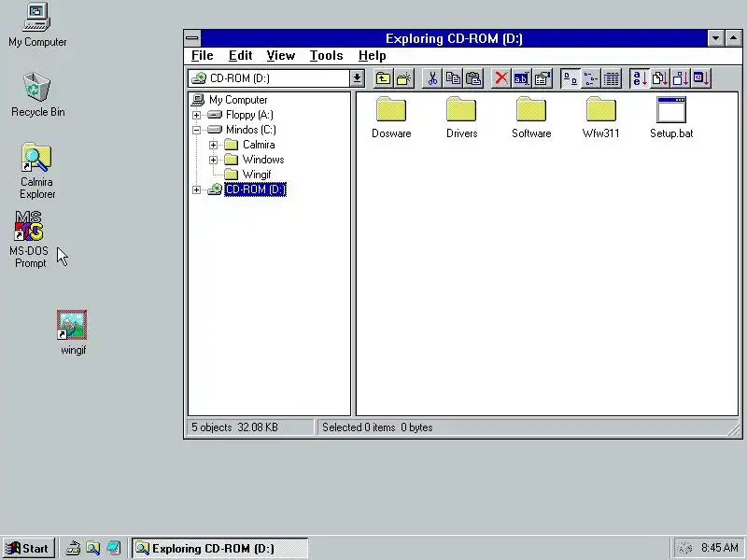Click the Copy toolbar icon
The width and height of the screenshot is (747, 560).
pyautogui.click(x=453, y=78)
